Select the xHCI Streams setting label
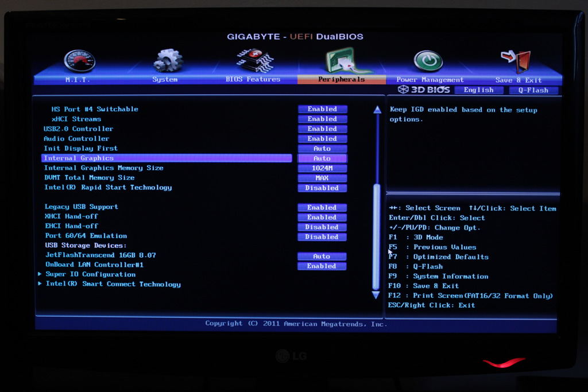This screenshot has width=588, height=392. pos(76,119)
